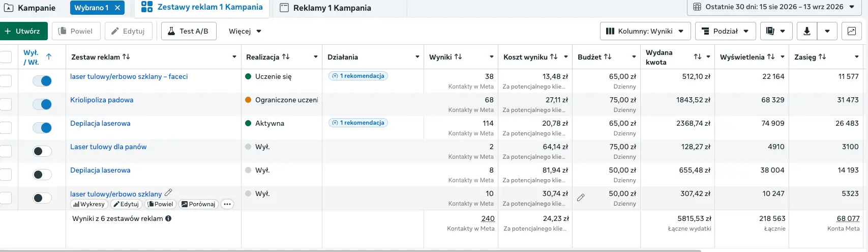
Task: Click the horizontal scrollbar at the bottom
Action: [x=351, y=250]
